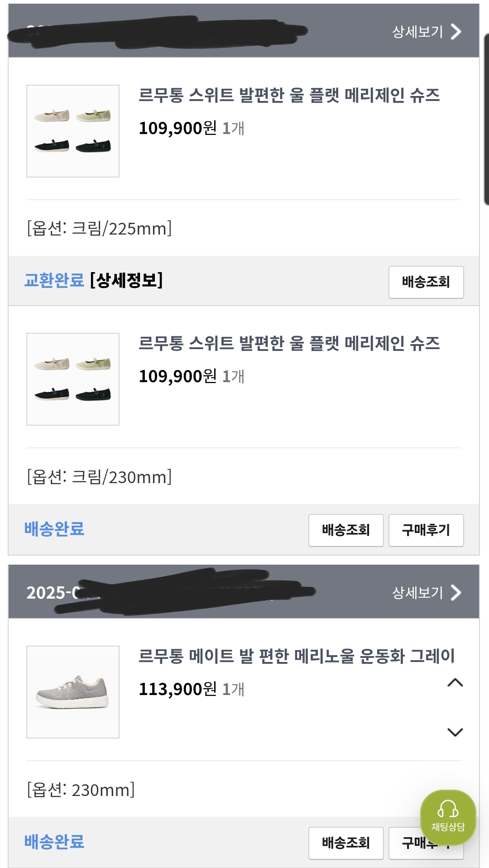Open the first Mary Jane shoes thumbnail
This screenshot has width=489, height=868.
tap(73, 131)
